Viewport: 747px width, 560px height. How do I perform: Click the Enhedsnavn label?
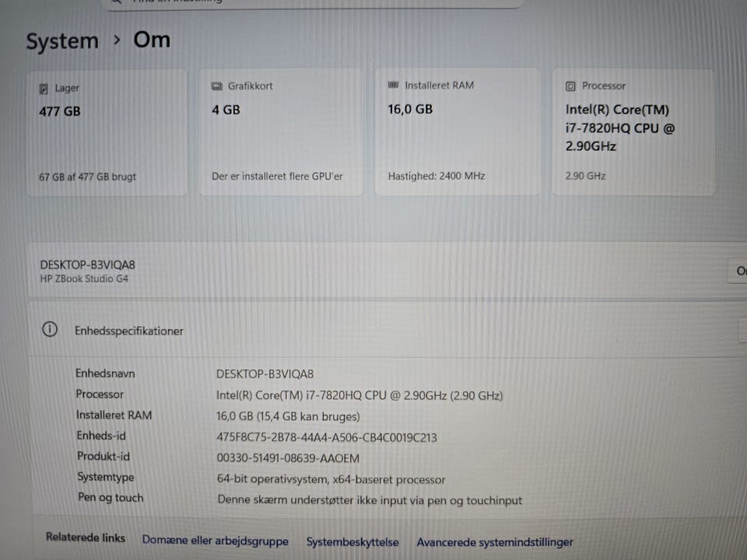(105, 373)
